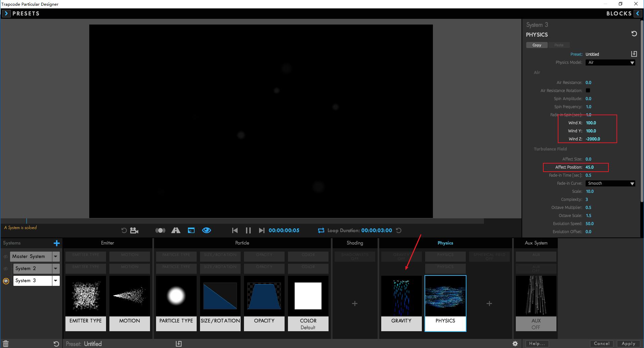The width and height of the screenshot is (644, 348).
Task: Select the Gravity block
Action: [x=401, y=304]
